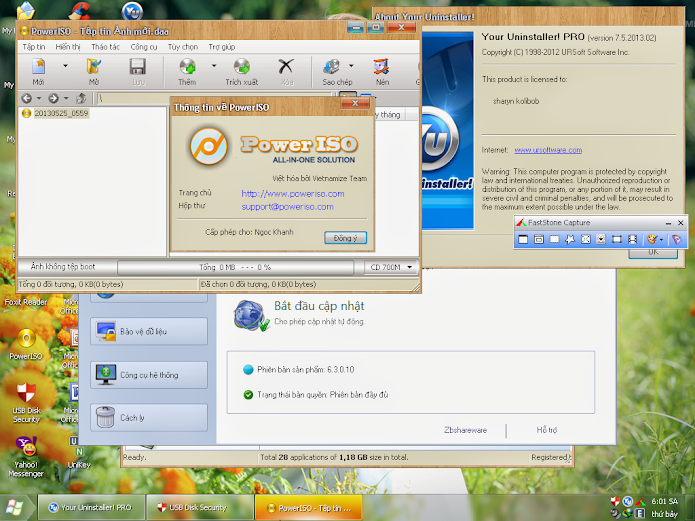
Task: Open the Tập tin menu
Action: coord(34,47)
